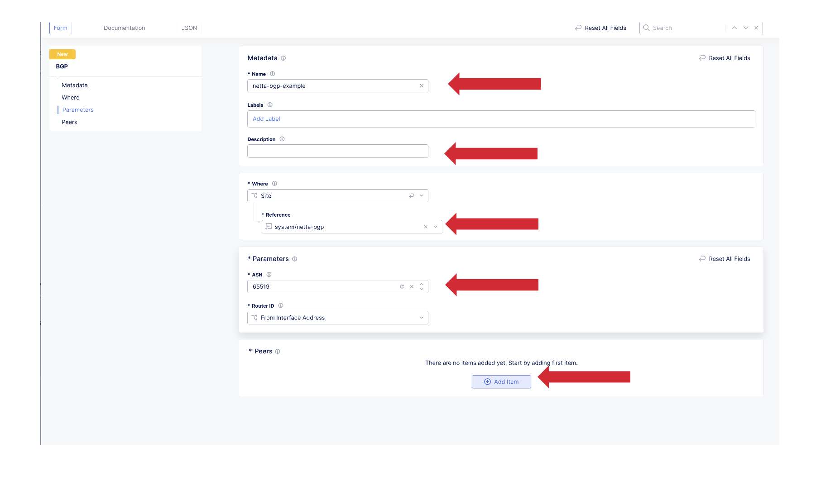Clear the Name field value
The height and width of the screenshot is (504, 816).
click(x=422, y=86)
